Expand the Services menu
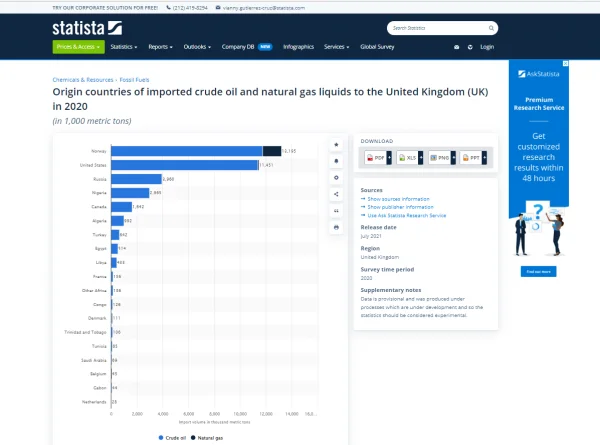Screen dimensions: 600x445 336,47
